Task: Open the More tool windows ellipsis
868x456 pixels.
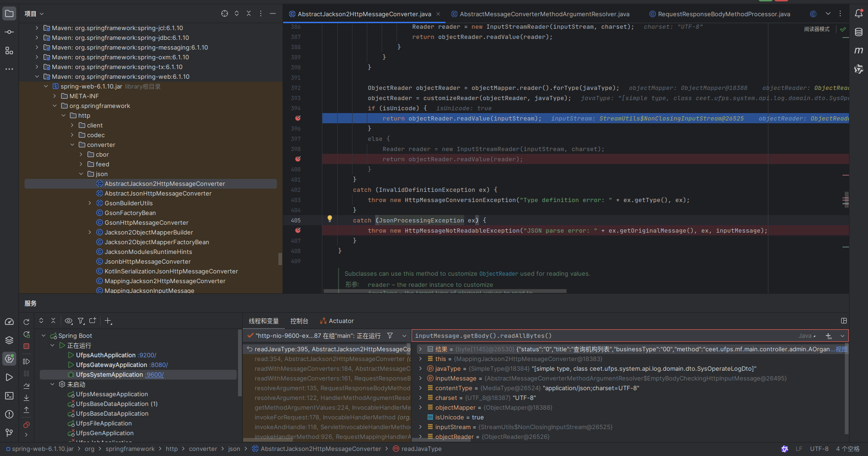Action: (x=9, y=69)
